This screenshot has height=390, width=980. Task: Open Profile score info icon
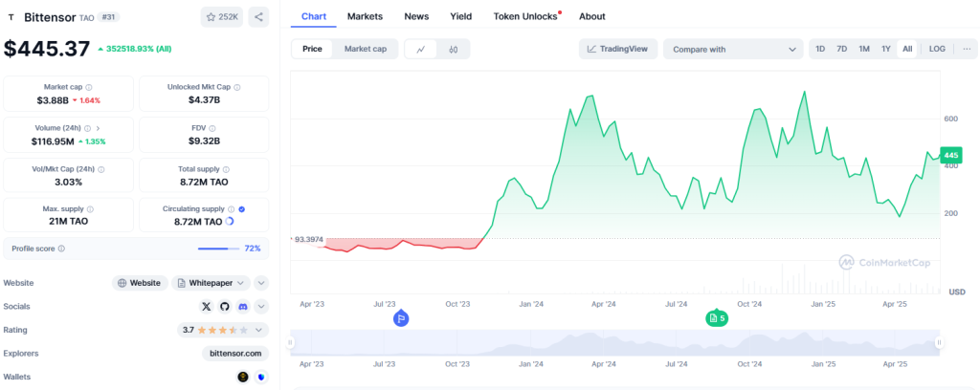click(61, 249)
